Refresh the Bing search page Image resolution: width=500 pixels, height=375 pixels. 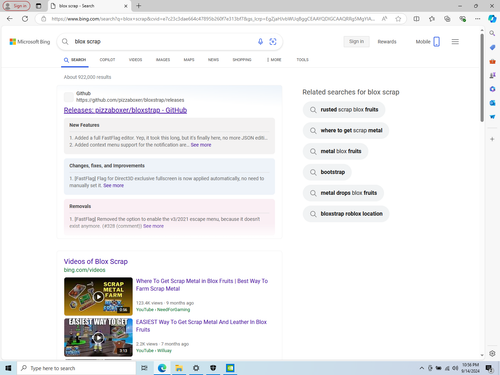point(25,19)
